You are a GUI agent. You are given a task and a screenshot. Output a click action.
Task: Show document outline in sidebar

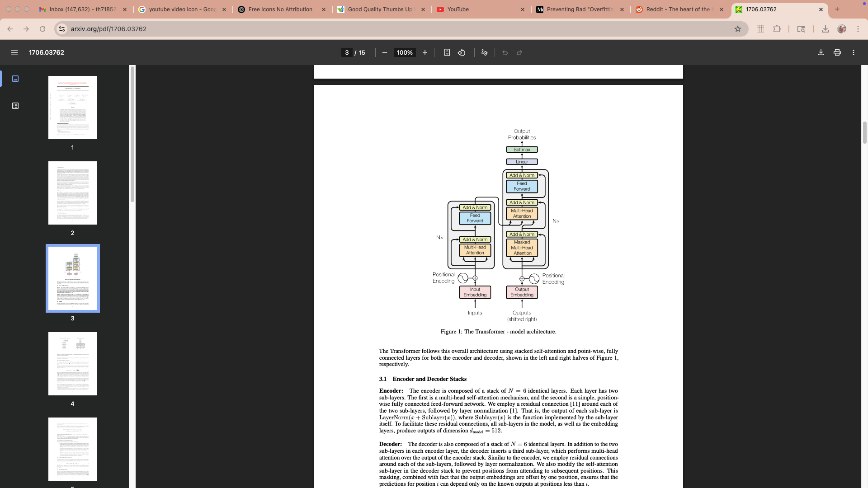[x=15, y=106]
